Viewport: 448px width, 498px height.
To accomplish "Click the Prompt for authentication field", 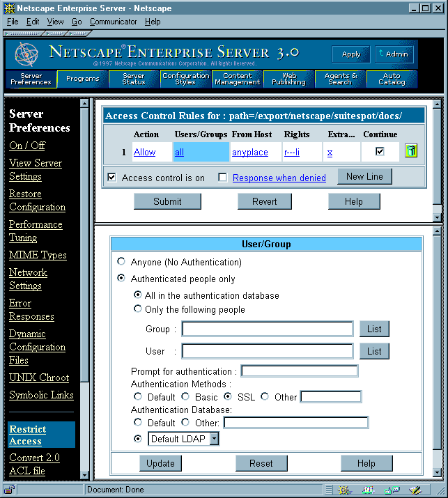I will point(300,371).
